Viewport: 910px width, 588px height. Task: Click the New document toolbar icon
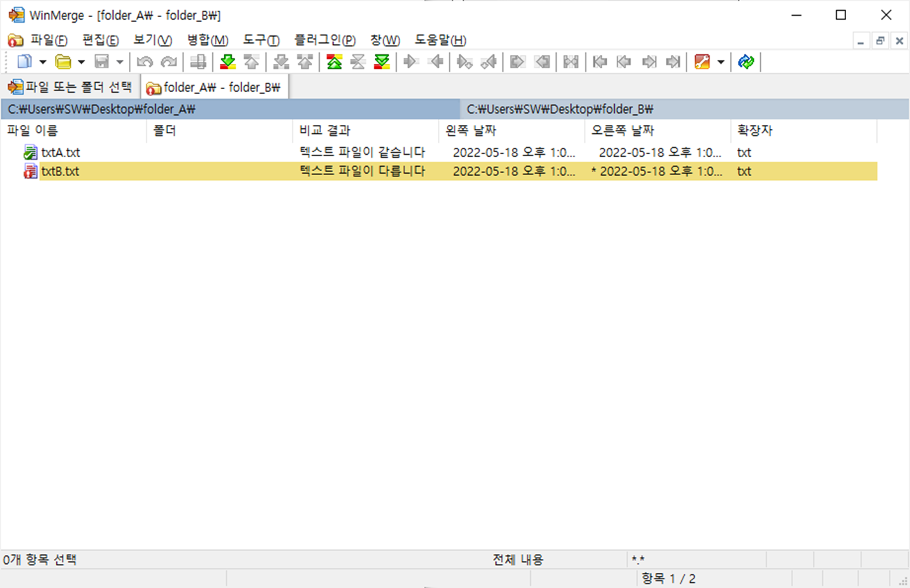tap(24, 61)
